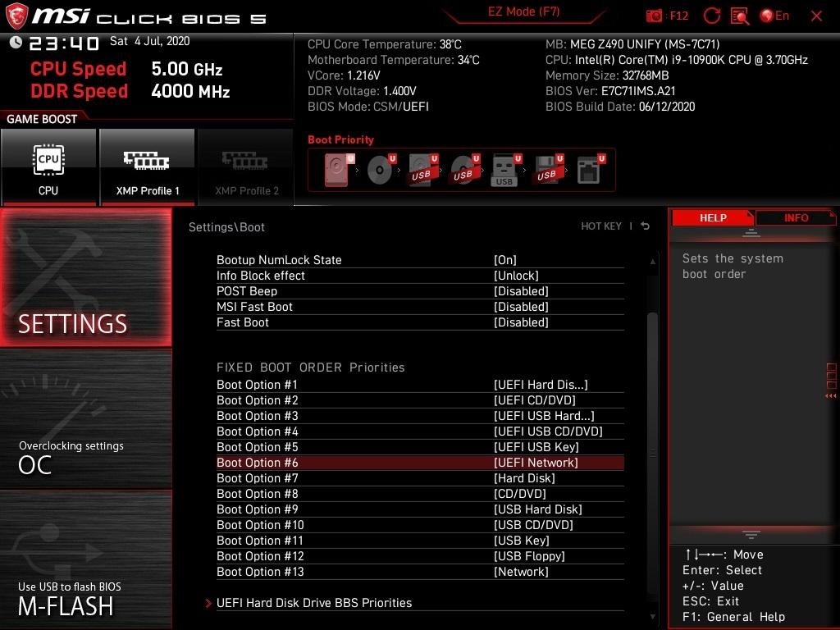Image resolution: width=840 pixels, height=630 pixels.
Task: Toggle the CPU Game Boost button
Action: (48, 167)
